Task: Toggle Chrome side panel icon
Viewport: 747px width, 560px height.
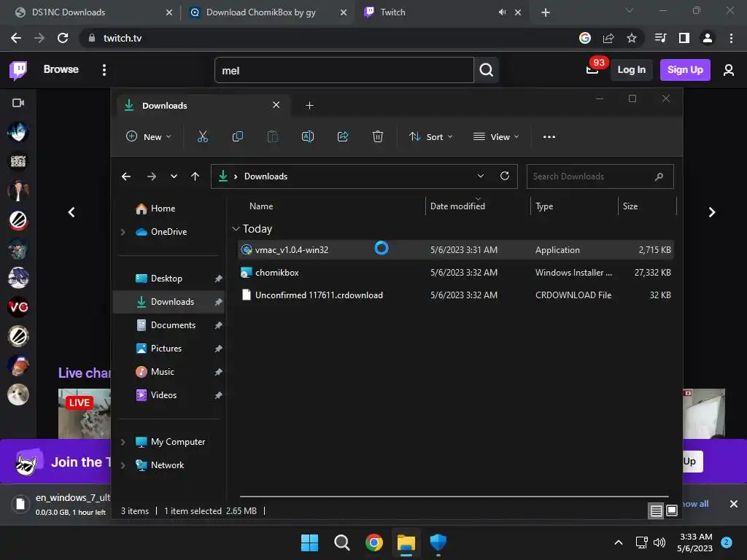Action: pos(684,38)
